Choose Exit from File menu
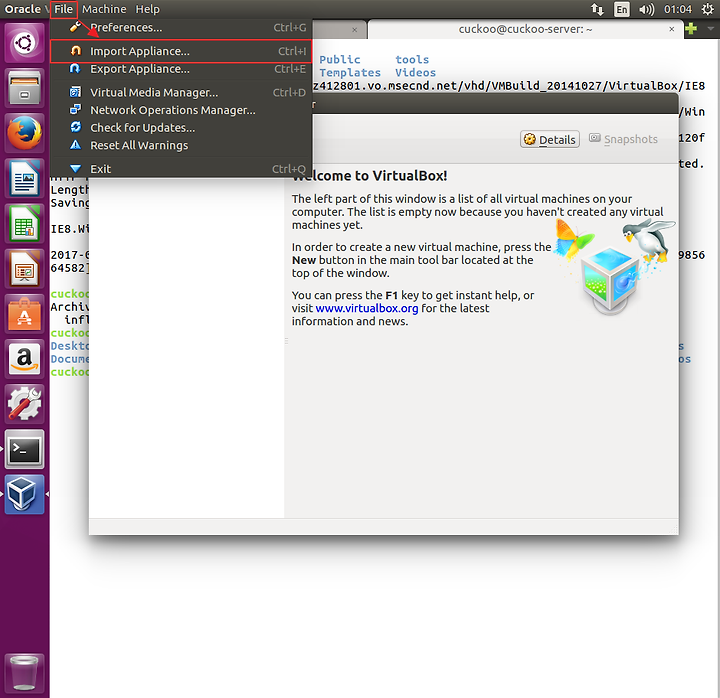The width and height of the screenshot is (720, 698). pos(181,169)
